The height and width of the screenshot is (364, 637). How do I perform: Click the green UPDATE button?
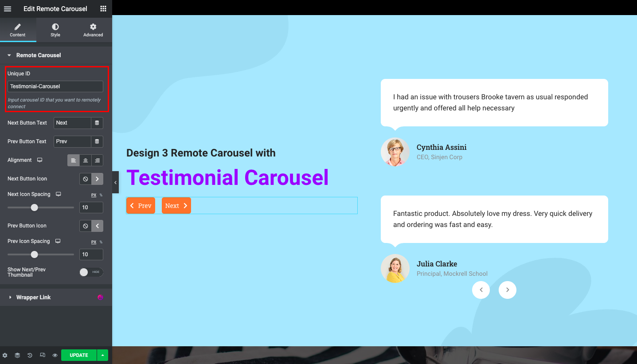click(x=78, y=355)
